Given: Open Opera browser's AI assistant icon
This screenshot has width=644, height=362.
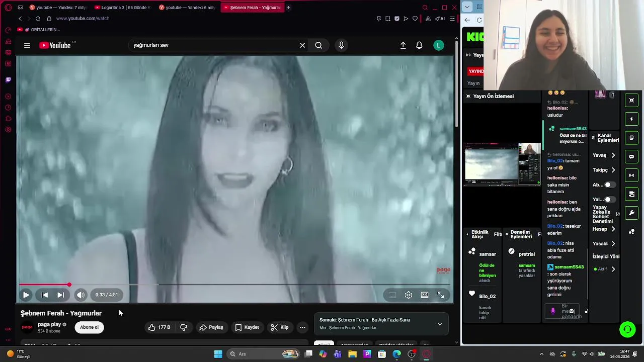Looking at the screenshot, I should click(x=440, y=19).
